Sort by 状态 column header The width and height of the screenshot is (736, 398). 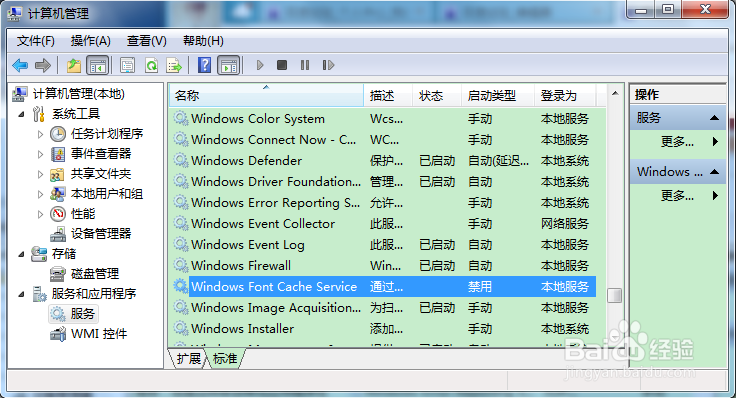point(437,96)
